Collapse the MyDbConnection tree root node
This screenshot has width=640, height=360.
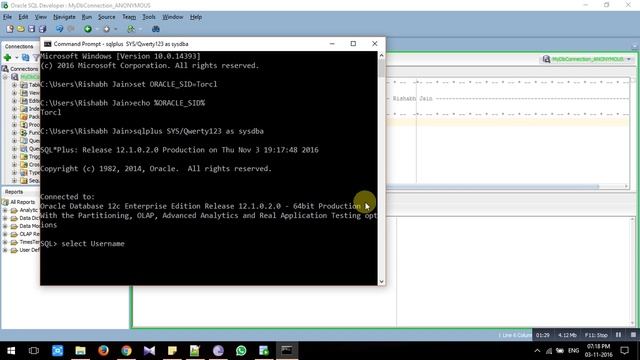point(6,77)
